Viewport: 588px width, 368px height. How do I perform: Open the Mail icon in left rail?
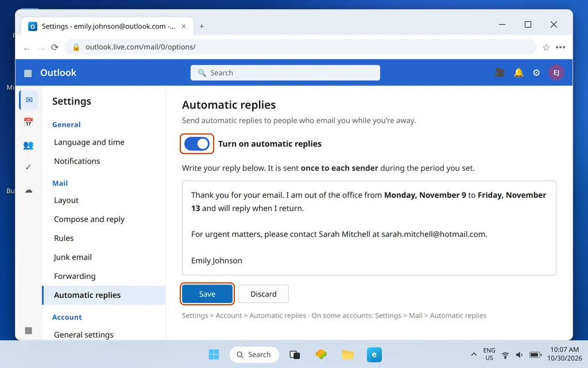point(29,100)
